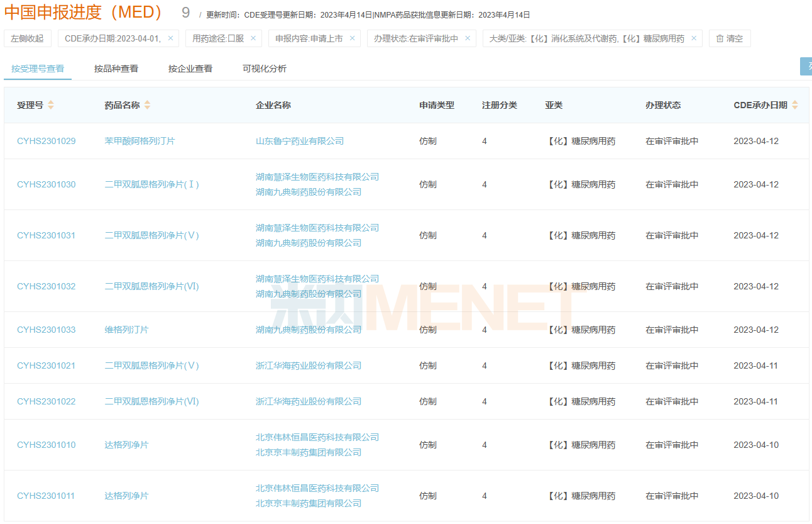Remove the 用药途径:口服 filter tag
The width and height of the screenshot is (812, 524).
253,38
